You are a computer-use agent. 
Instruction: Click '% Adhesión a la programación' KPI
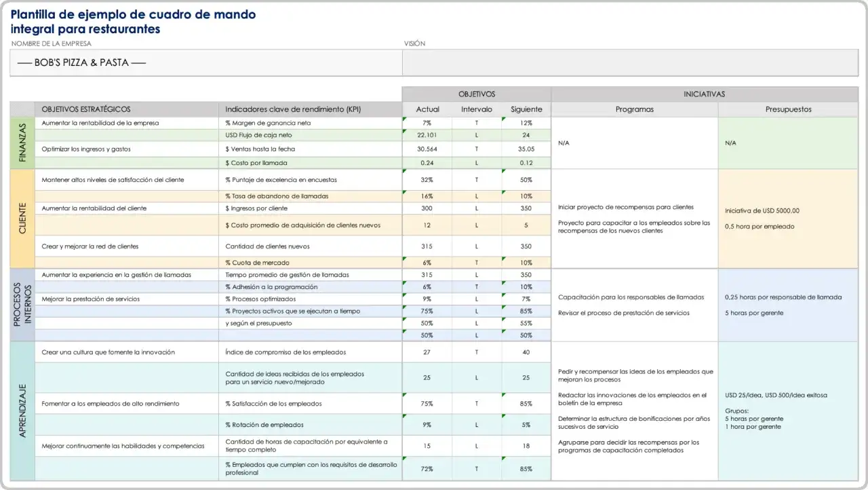pyautogui.click(x=271, y=287)
